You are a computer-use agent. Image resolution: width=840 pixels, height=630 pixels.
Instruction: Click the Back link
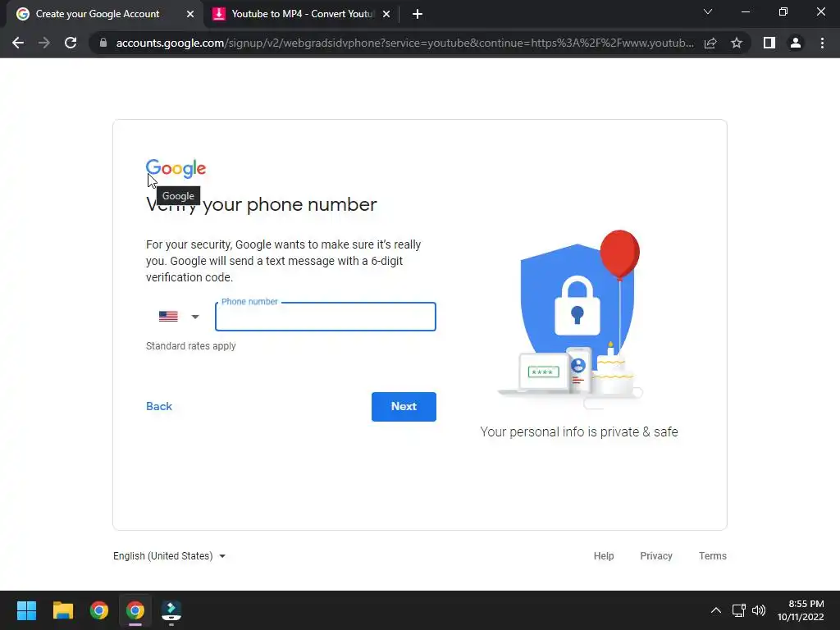pos(159,407)
